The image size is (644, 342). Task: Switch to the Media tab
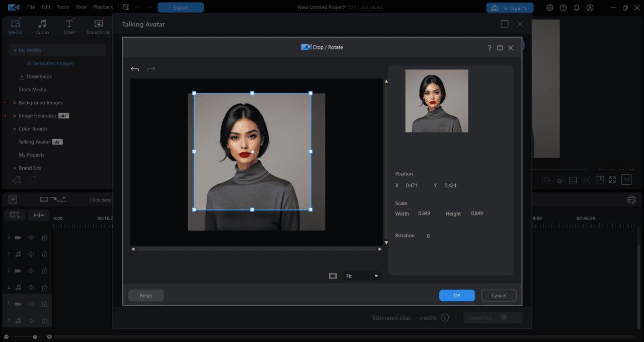15,26
